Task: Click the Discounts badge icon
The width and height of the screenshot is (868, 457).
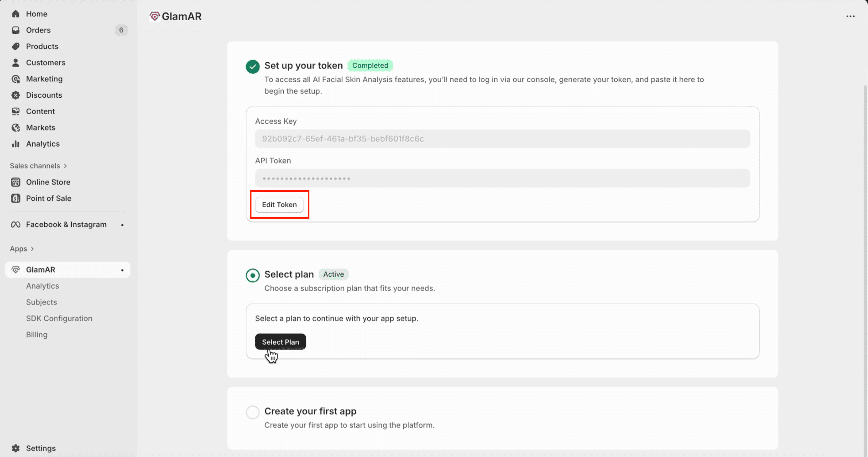Action: (16, 95)
